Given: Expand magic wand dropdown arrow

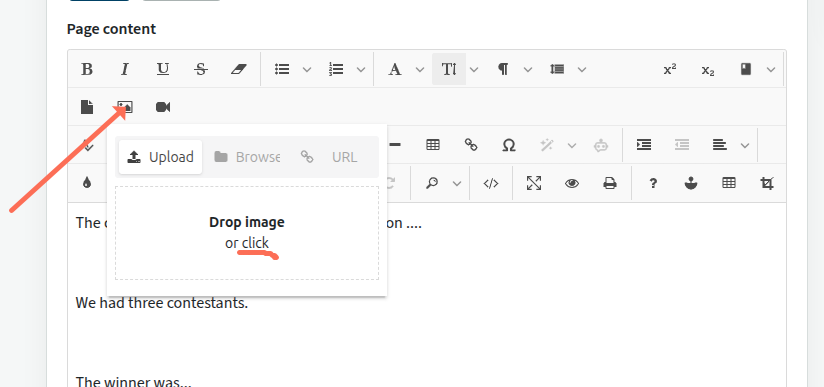Looking at the screenshot, I should (x=571, y=145).
